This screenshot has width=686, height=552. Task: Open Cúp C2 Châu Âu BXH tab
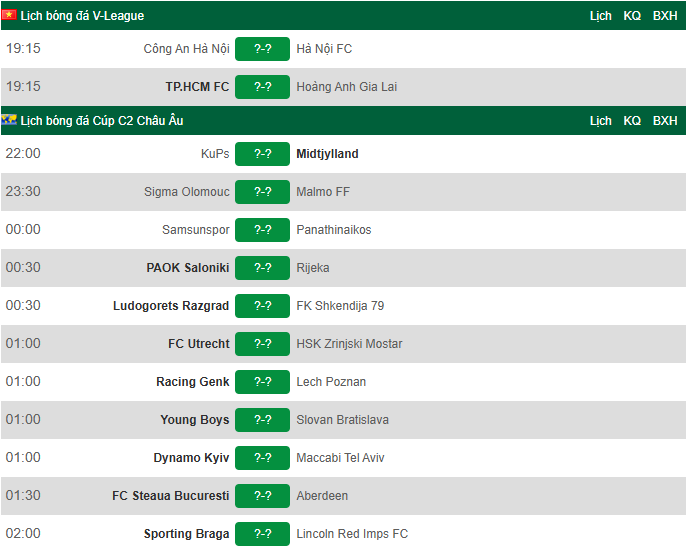click(x=665, y=121)
